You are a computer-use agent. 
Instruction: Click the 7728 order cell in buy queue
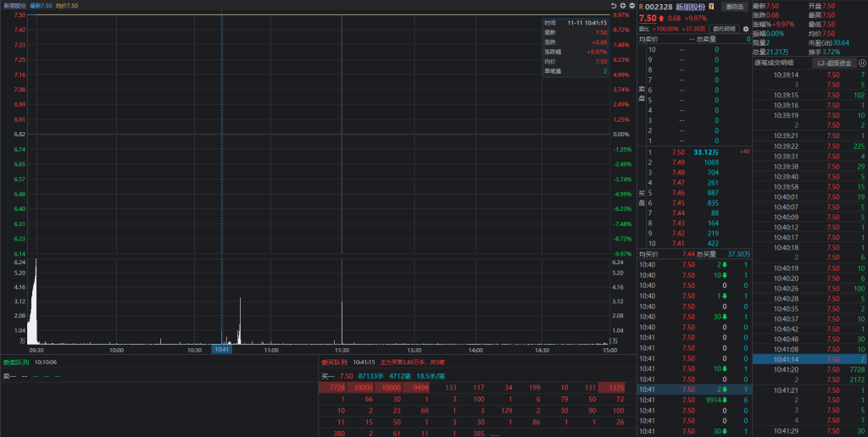(x=331, y=388)
